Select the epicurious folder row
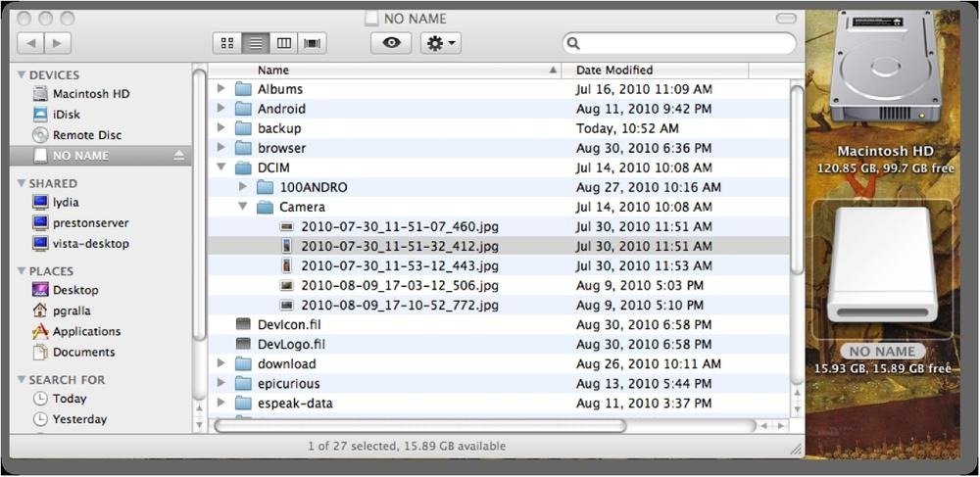 point(499,383)
